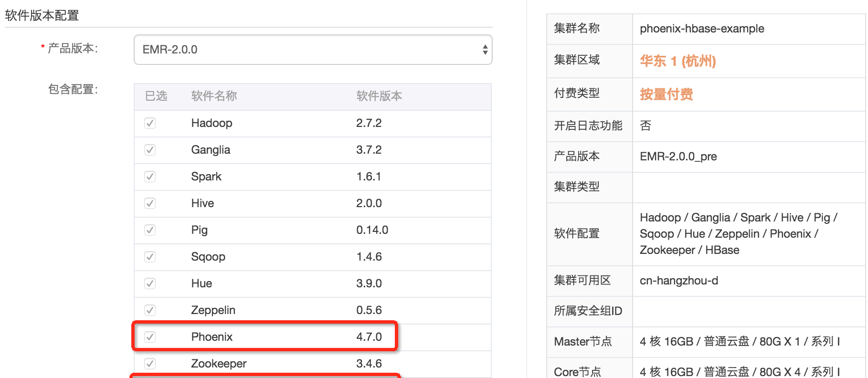Click the Core node spec value
Viewport: 868px width, 378px height.
[x=740, y=372]
